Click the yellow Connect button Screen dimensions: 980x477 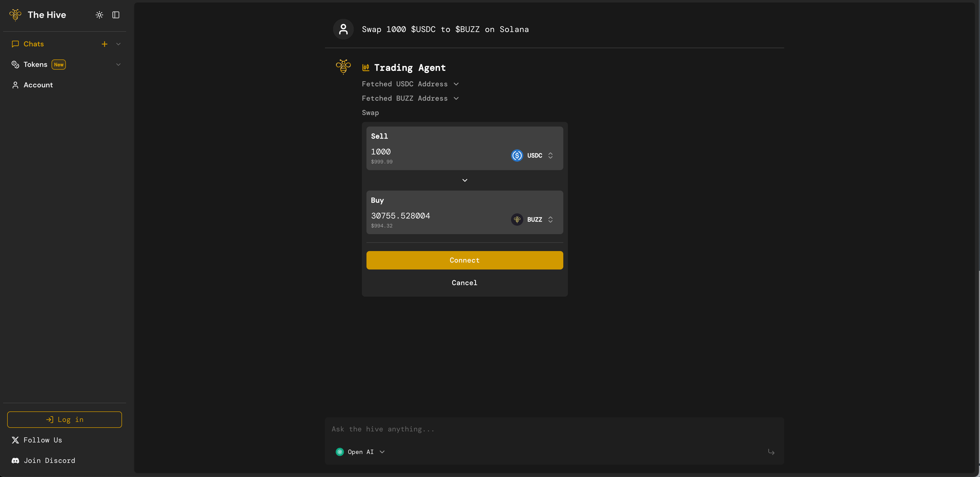tap(464, 260)
